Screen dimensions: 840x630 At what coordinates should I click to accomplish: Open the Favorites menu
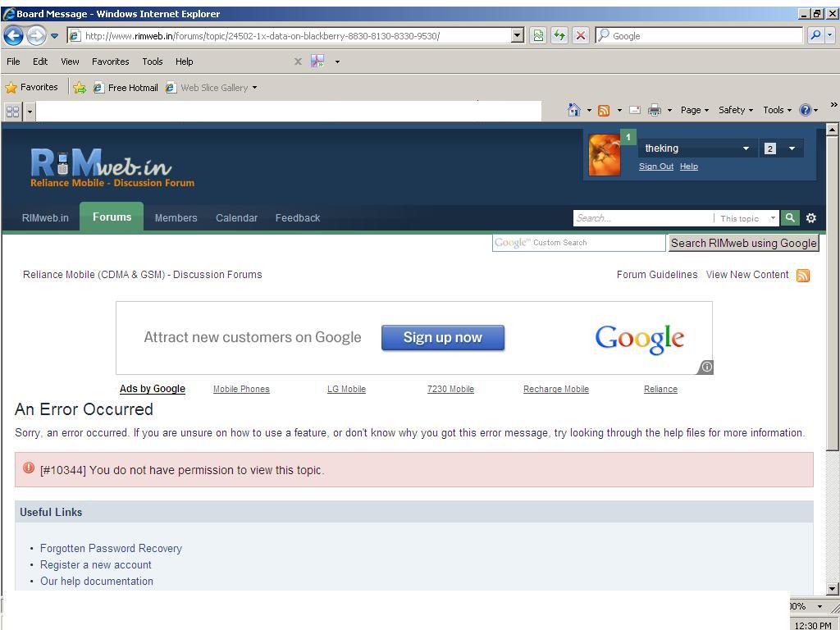111,62
